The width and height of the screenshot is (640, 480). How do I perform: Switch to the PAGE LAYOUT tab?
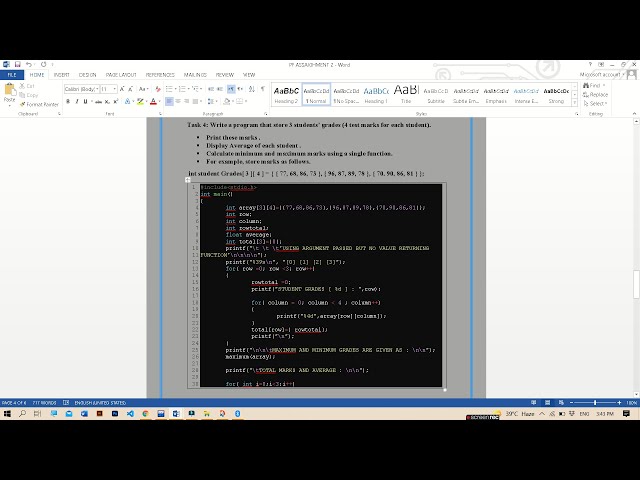tap(121, 75)
